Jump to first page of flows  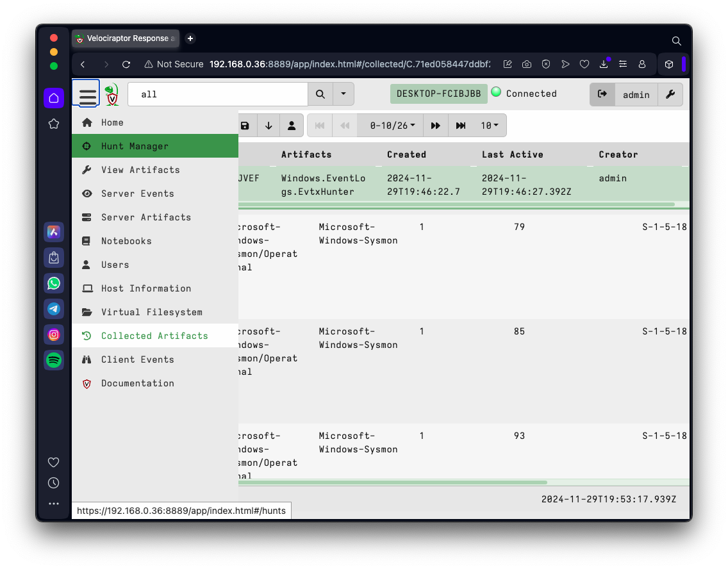click(x=320, y=126)
